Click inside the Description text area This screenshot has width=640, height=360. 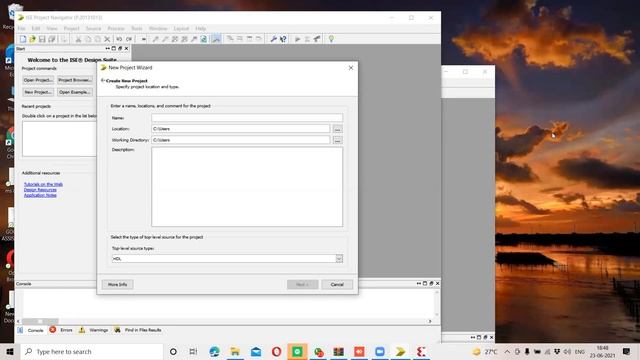pyautogui.click(x=247, y=187)
